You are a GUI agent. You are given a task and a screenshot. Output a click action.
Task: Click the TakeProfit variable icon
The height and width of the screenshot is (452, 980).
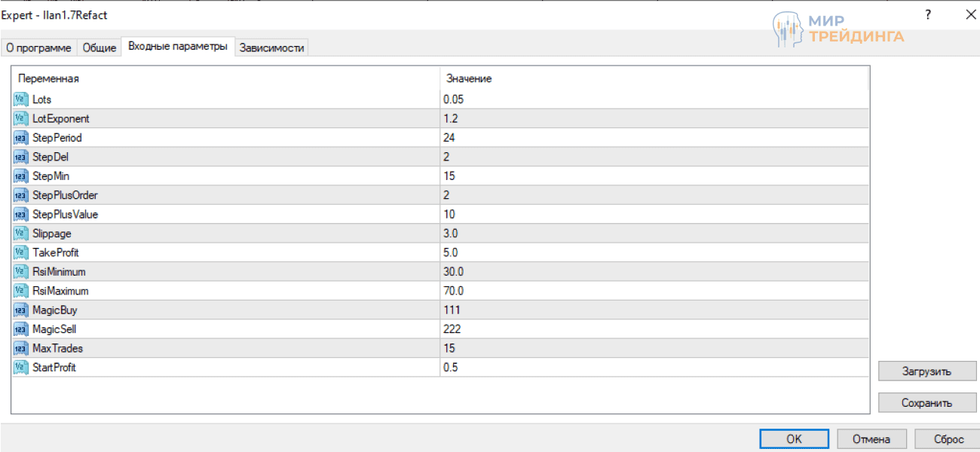tap(20, 252)
